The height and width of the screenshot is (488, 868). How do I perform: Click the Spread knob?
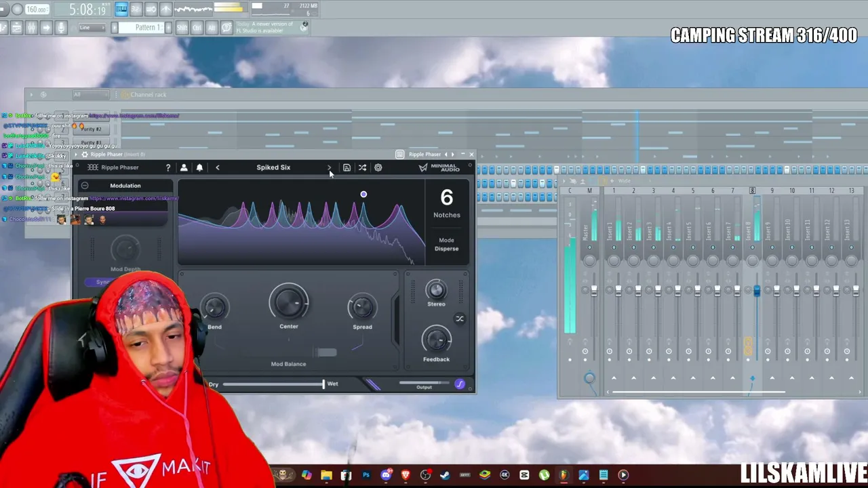coord(362,307)
